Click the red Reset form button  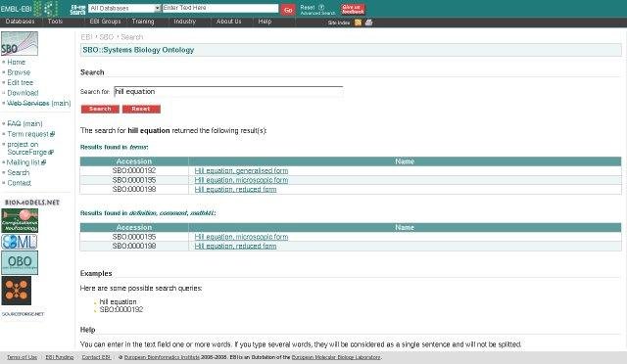141,109
